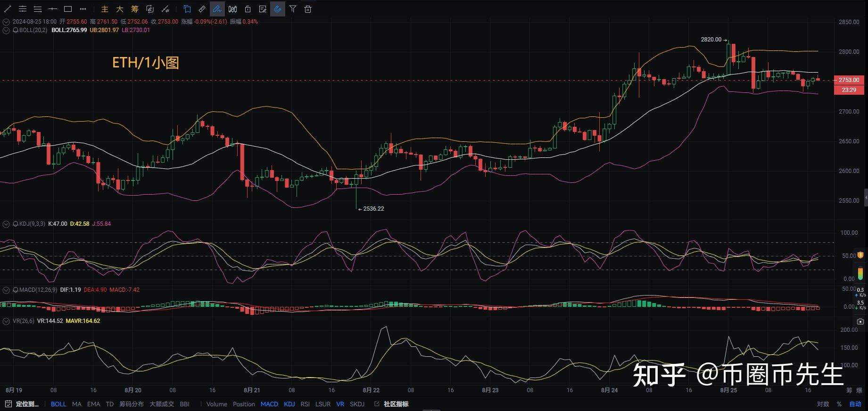
Task: Pick the Fibonacci retracement lines tool
Action: pyautogui.click(x=38, y=9)
